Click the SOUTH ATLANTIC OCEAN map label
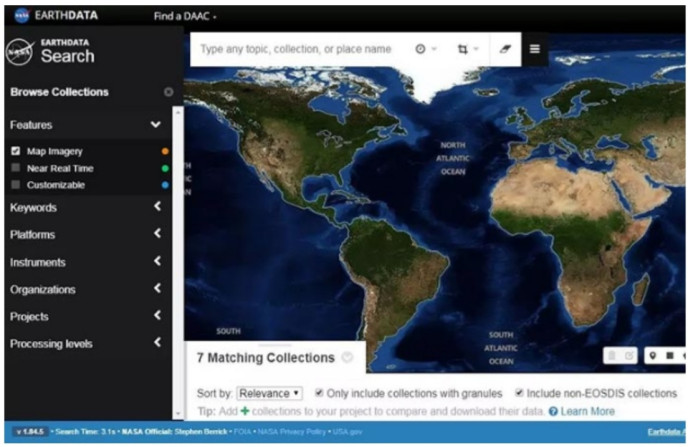 click(501, 348)
